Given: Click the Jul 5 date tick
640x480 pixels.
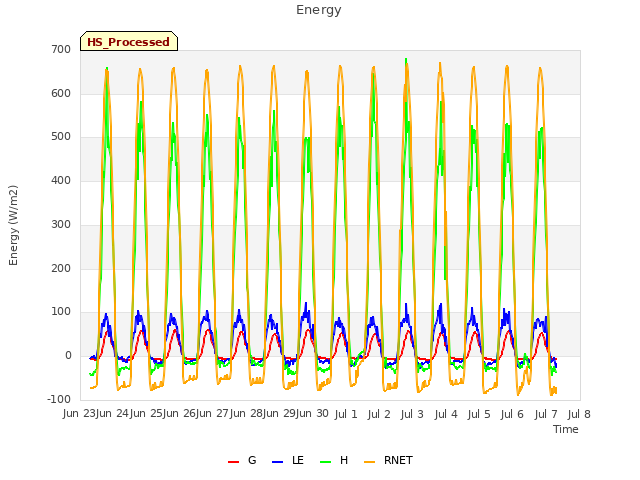Looking at the screenshot, I should coord(479,414).
